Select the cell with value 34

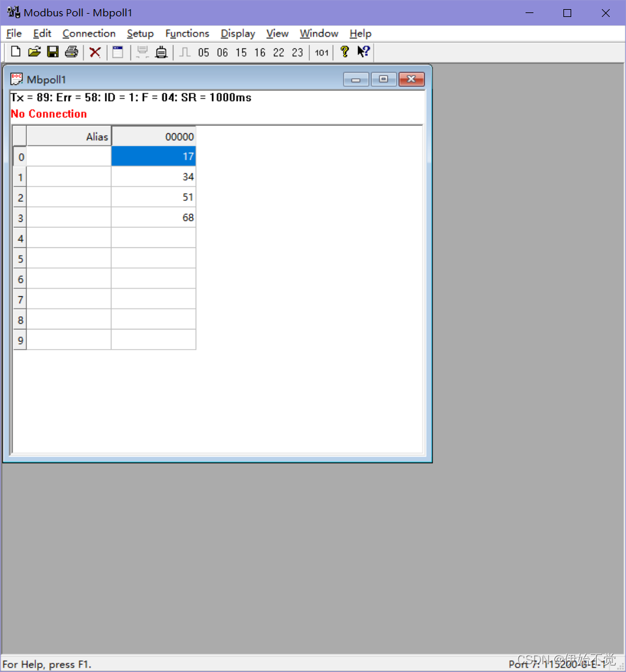(x=153, y=177)
